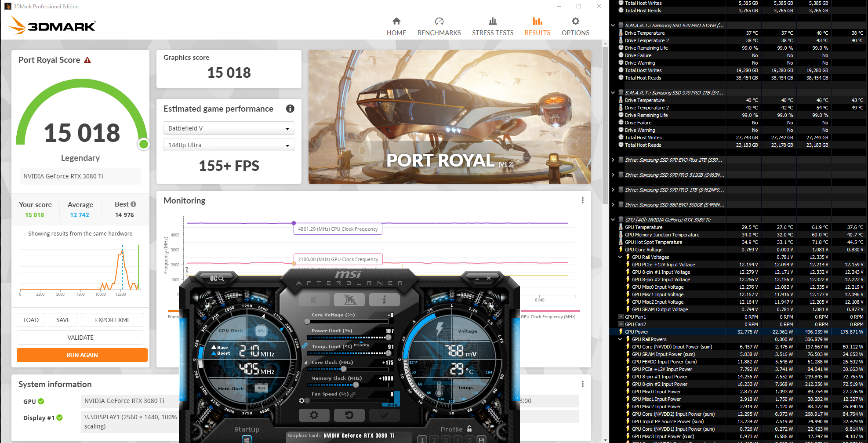Image resolution: width=868 pixels, height=443 pixels.
Task: Show estimated game performance info
Action: (290, 109)
